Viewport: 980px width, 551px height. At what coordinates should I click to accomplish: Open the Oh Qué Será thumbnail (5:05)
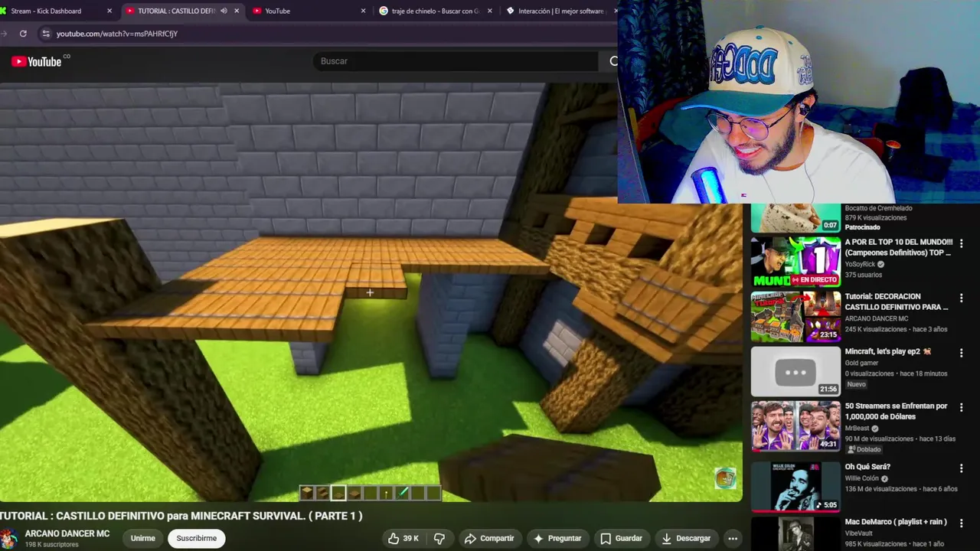coord(795,486)
